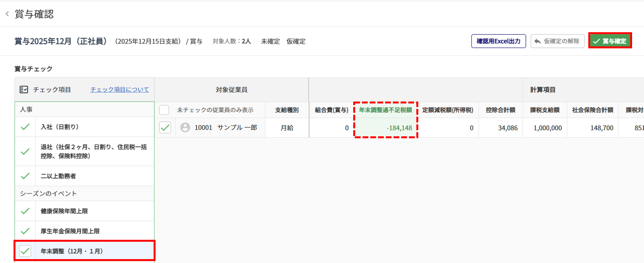Viewport: 644px width, 263px height.
Task: Click the check mark beside 厚生年金保険月間上限
Action: (x=25, y=231)
